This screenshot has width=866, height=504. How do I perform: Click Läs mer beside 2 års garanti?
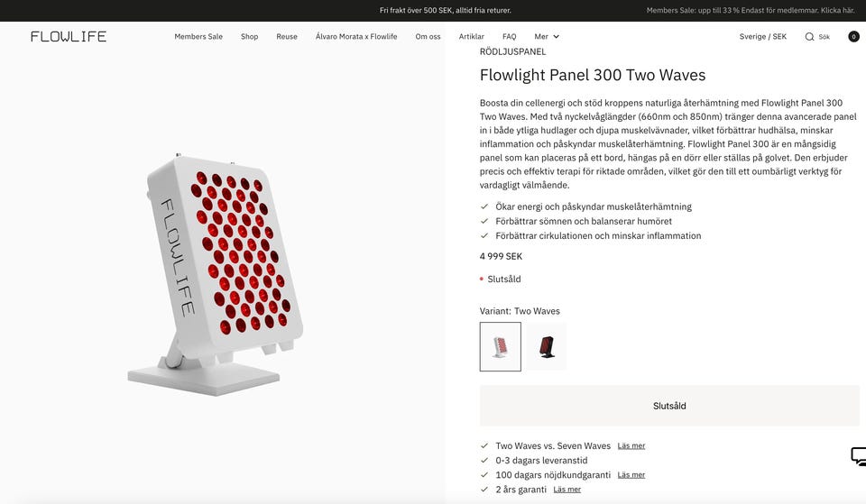(x=567, y=490)
